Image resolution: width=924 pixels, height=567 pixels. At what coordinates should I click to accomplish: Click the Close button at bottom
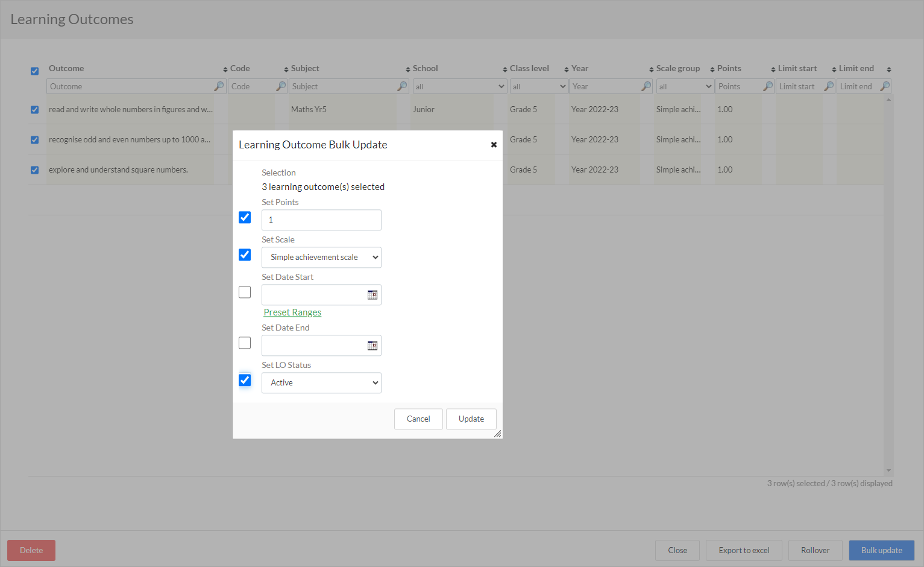(x=677, y=551)
